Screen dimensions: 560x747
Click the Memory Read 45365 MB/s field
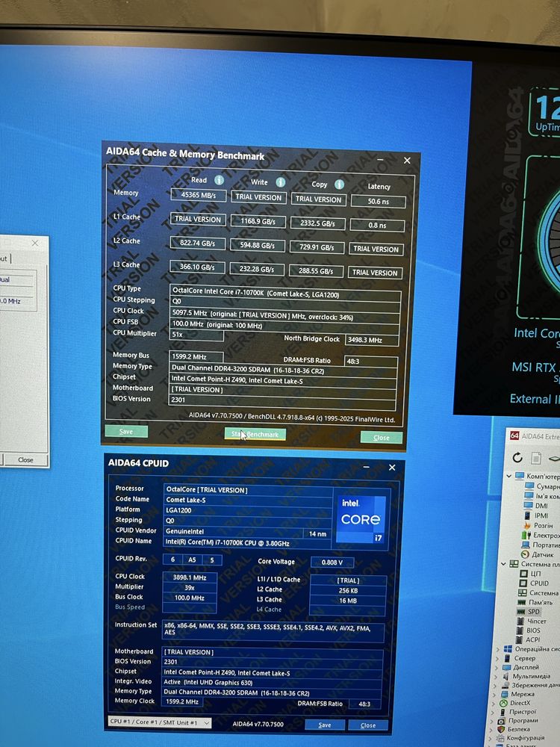click(198, 195)
